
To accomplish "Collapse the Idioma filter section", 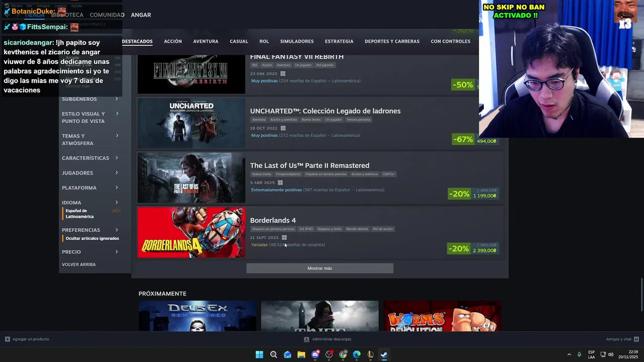I will (91, 203).
